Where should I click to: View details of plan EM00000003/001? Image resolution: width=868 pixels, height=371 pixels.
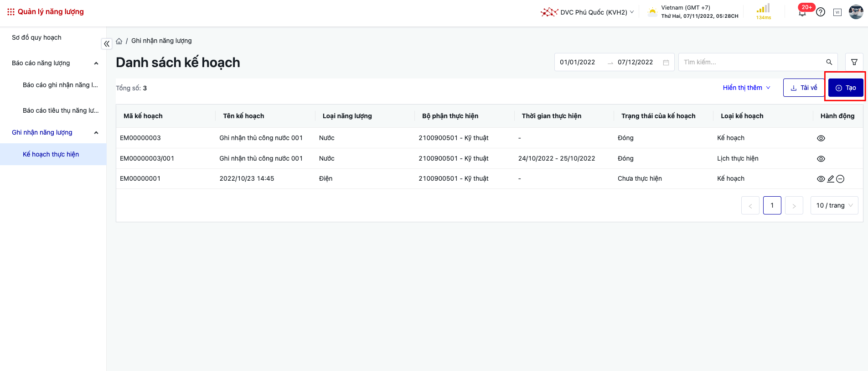pos(821,159)
